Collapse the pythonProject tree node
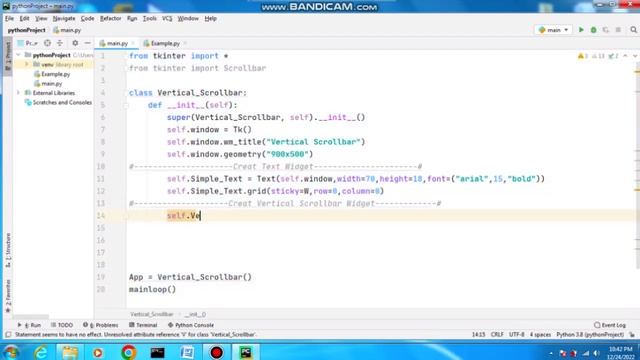Image resolution: width=640 pixels, height=360 pixels. pyautogui.click(x=18, y=55)
